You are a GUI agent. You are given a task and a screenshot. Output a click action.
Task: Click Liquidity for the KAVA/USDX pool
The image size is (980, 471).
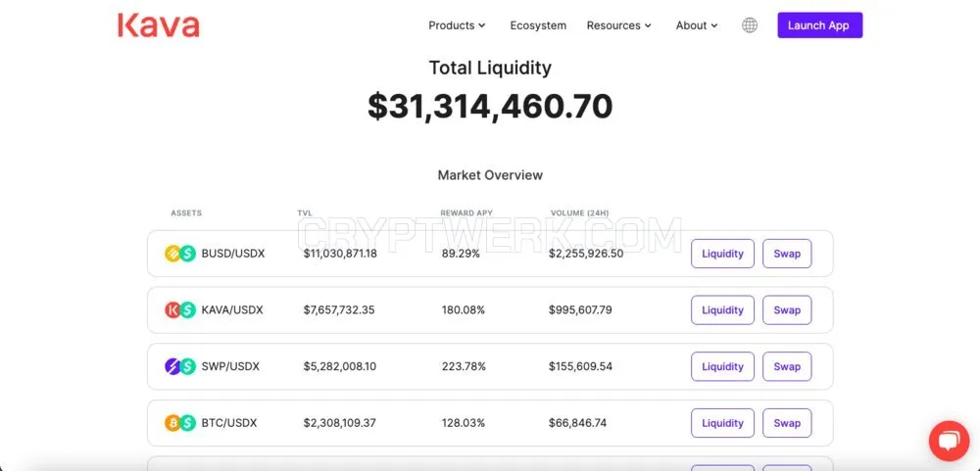click(722, 309)
